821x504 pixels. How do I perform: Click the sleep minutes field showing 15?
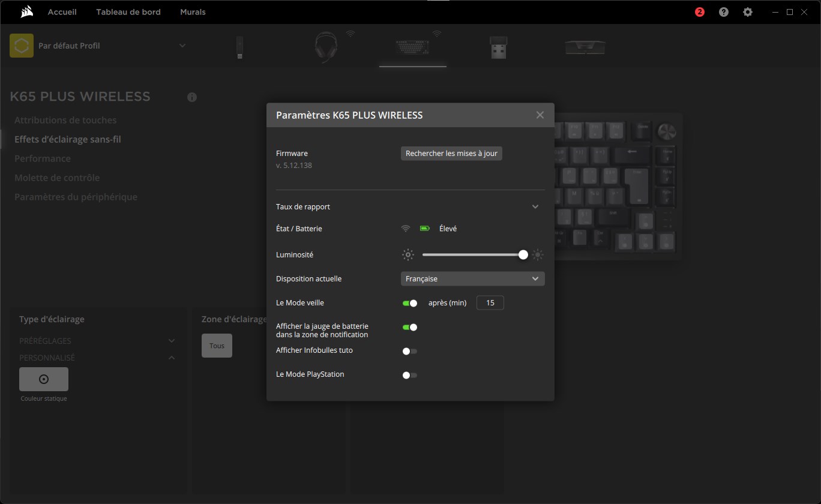coord(490,303)
